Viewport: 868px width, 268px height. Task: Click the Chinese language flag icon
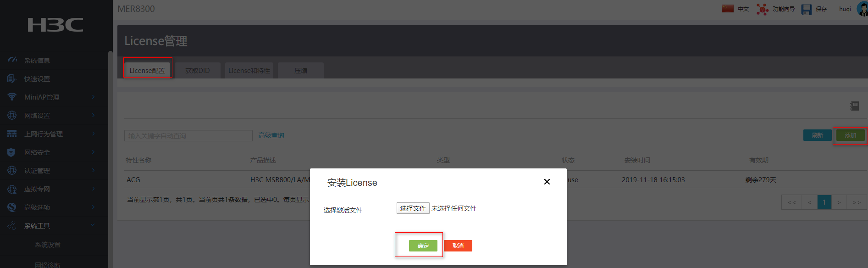[728, 9]
